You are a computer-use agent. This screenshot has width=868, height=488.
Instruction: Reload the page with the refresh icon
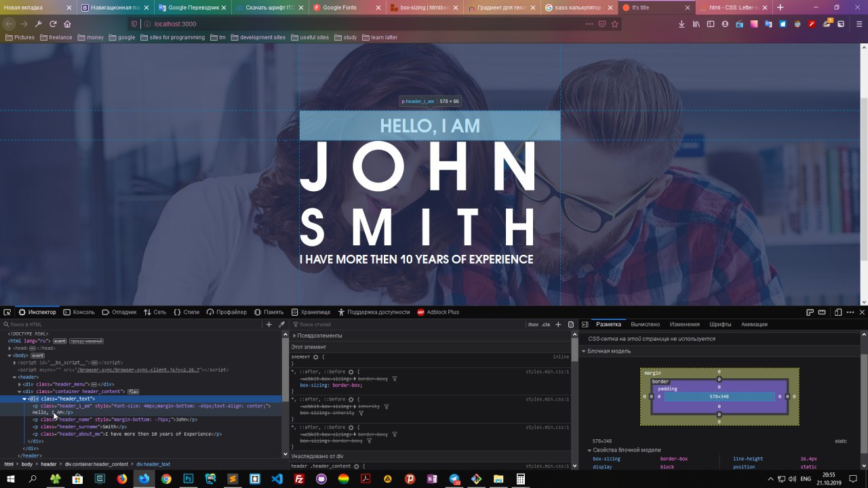click(x=53, y=24)
